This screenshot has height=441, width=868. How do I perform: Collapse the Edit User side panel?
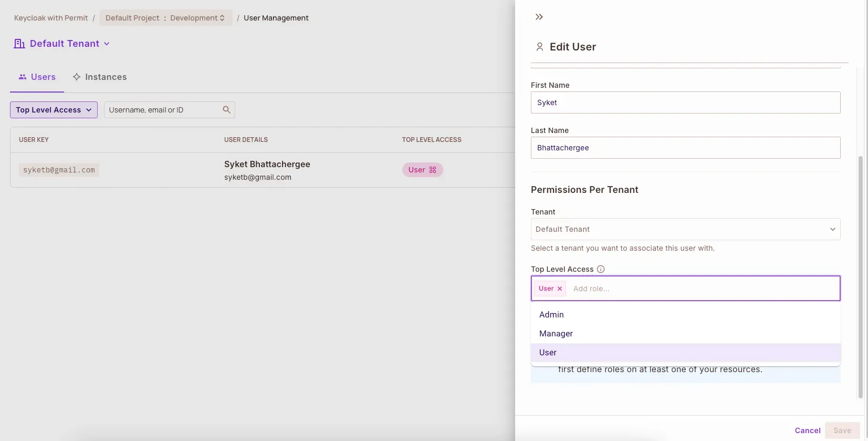tap(539, 17)
